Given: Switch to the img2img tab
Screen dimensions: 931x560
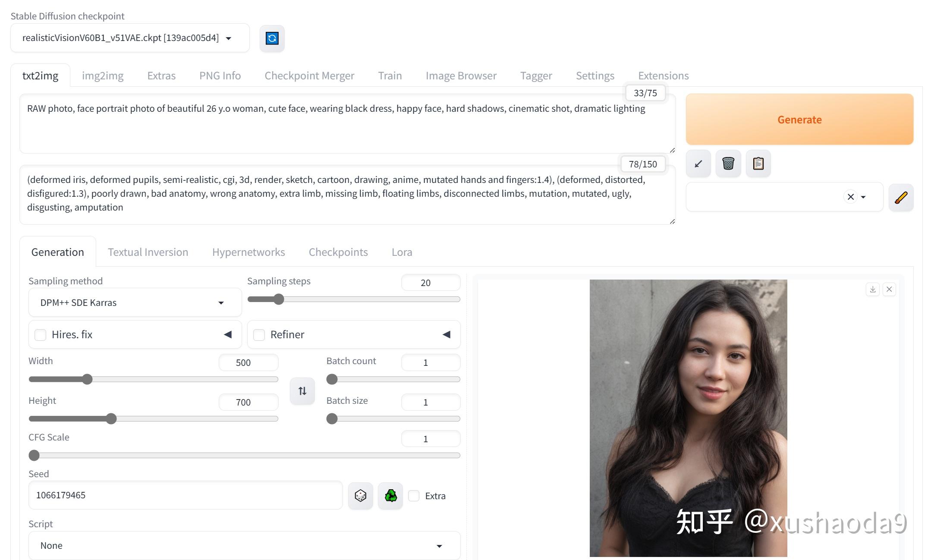Looking at the screenshot, I should point(102,75).
